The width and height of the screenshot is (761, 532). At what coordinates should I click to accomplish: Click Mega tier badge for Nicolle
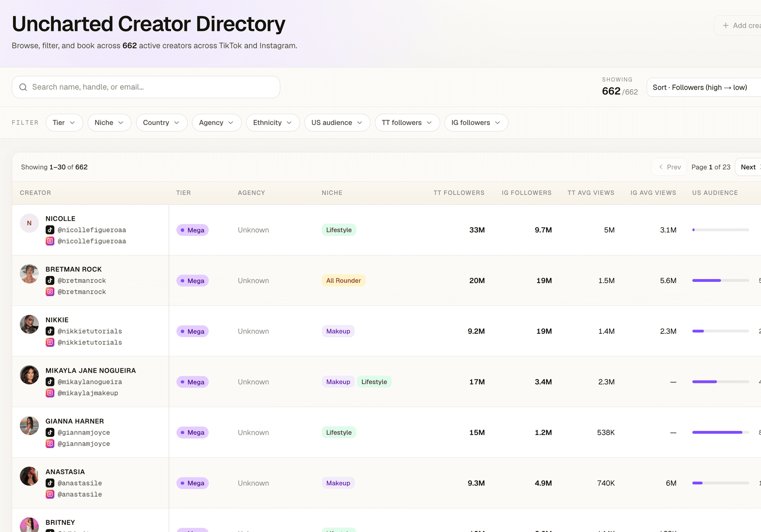[193, 230]
